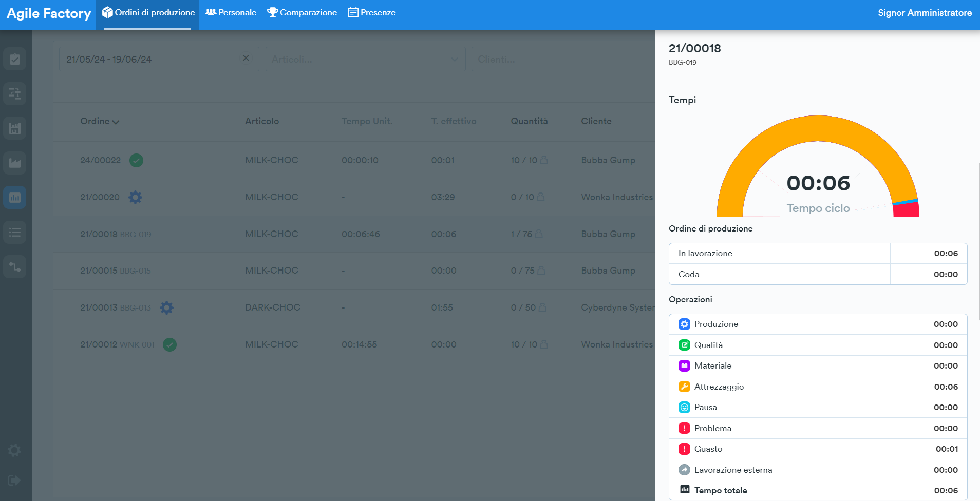This screenshot has height=501, width=980.
Task: Click lock icon in order 21/00012 row
Action: coord(544,344)
